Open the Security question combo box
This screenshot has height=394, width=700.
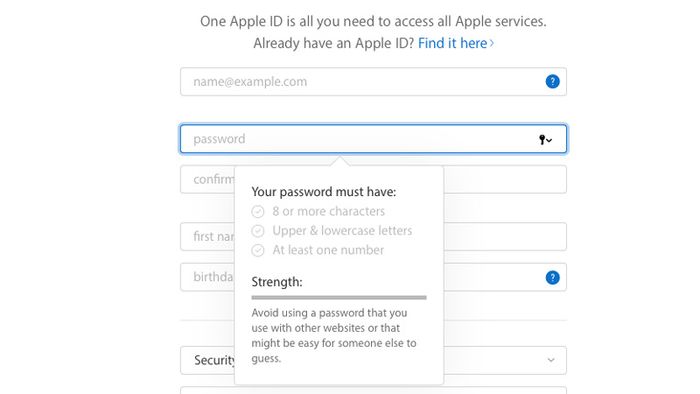point(373,360)
